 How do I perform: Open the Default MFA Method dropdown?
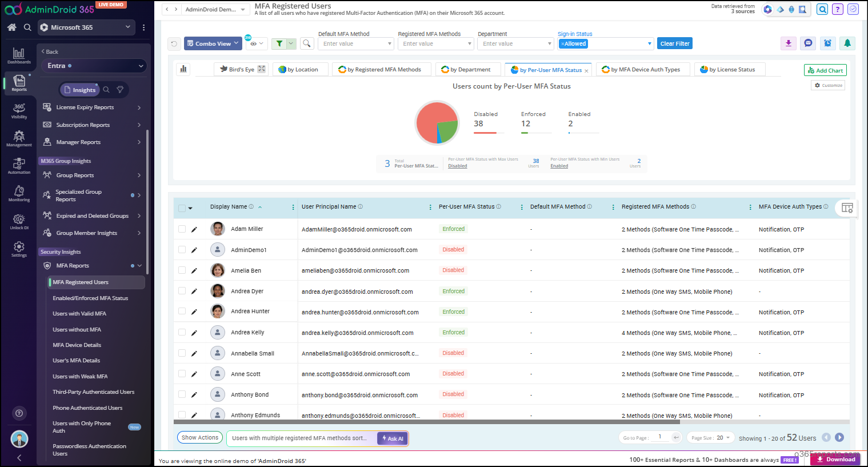[x=355, y=43]
